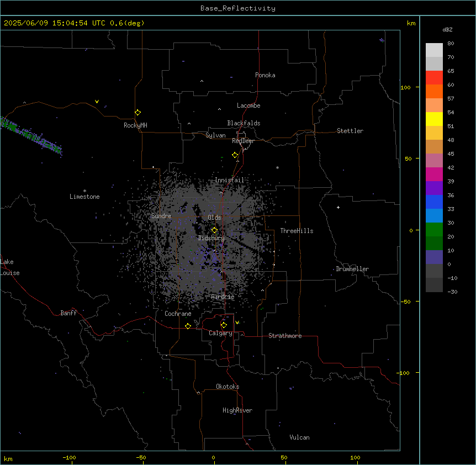Click the dBZ legend heading
Viewport: 476px width, 465px height.
click(447, 29)
